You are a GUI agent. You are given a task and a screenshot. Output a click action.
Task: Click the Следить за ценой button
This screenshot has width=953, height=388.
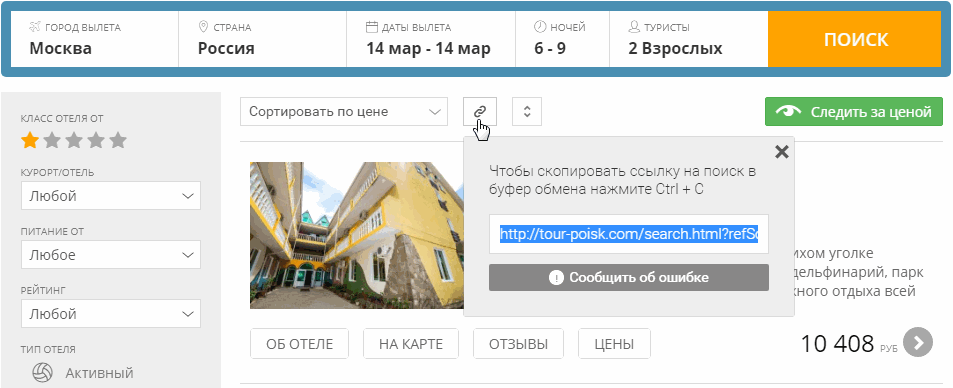854,112
